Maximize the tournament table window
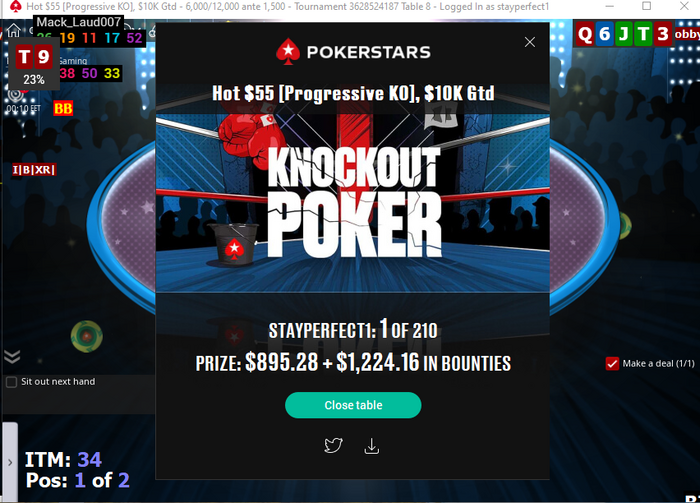Viewport: 700px width, 503px height. [646, 6]
